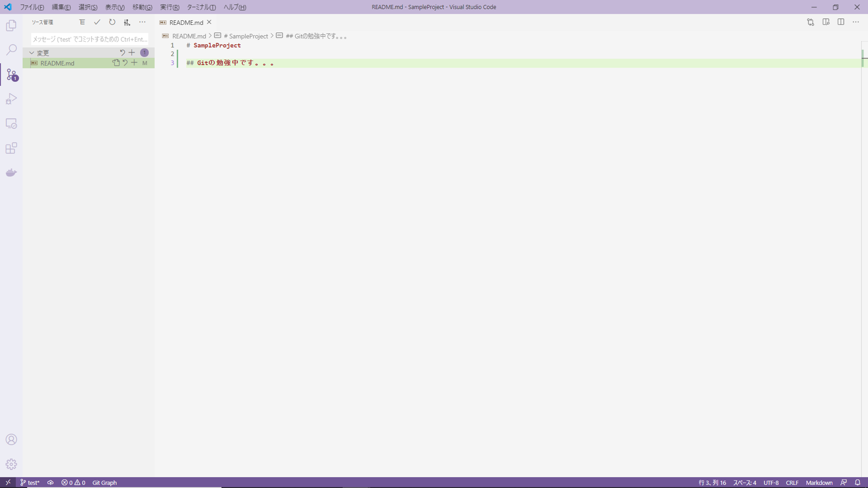Toggle the split editor layout
868x488 pixels.
point(841,22)
